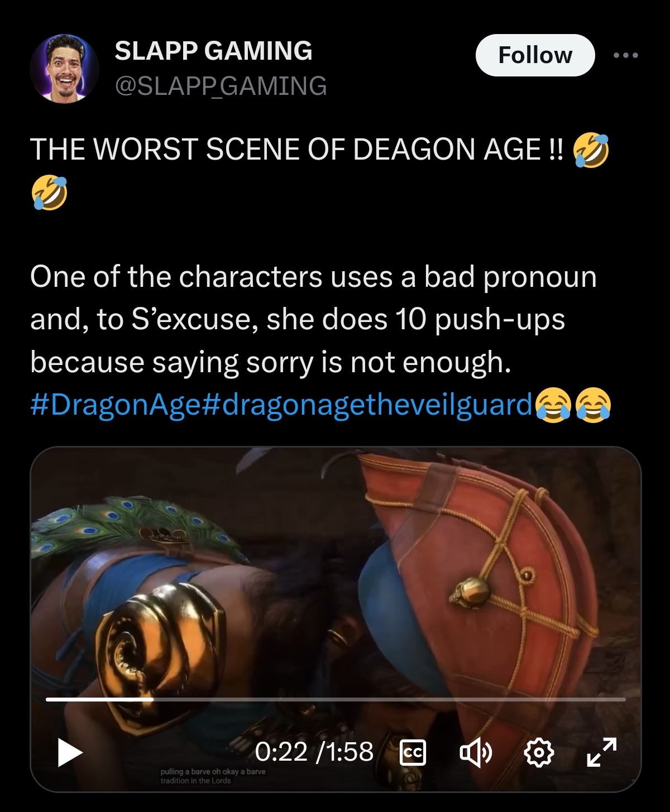670x812 pixels.
Task: Open SLAPP GAMING profile avatar
Action: coord(64,69)
